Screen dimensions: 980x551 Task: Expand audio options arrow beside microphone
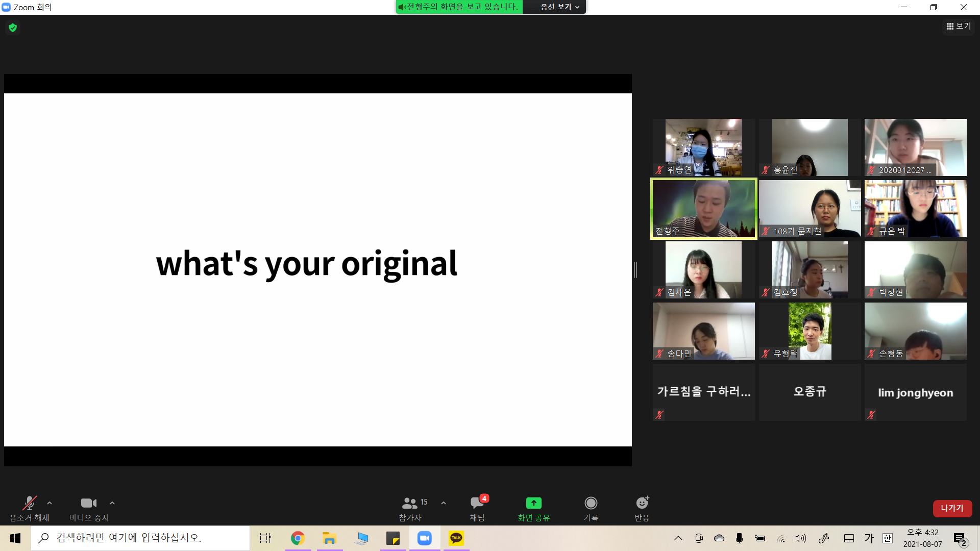(50, 503)
